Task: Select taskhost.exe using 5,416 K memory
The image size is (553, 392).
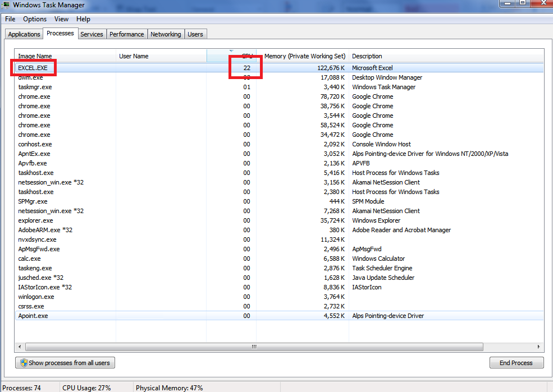Action: pyautogui.click(x=279, y=173)
